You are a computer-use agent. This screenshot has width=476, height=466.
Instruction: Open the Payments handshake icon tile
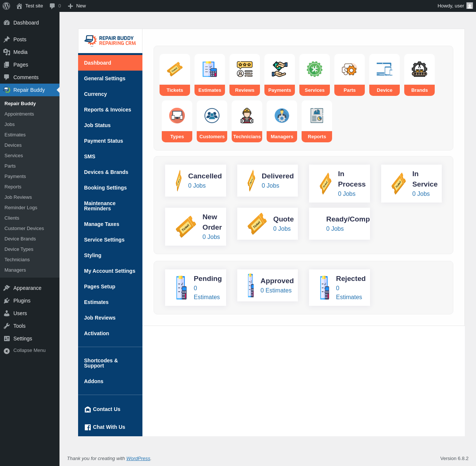(280, 75)
